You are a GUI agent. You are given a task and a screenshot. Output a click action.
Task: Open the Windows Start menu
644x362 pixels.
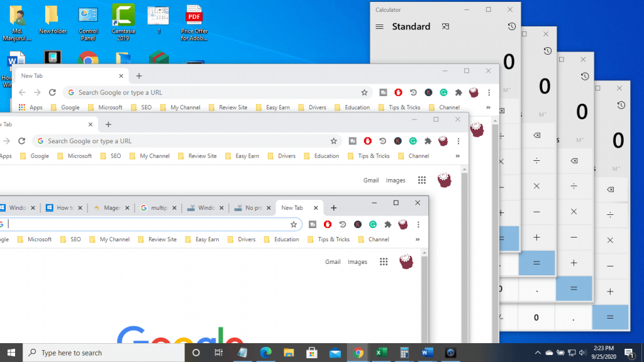tap(11, 353)
